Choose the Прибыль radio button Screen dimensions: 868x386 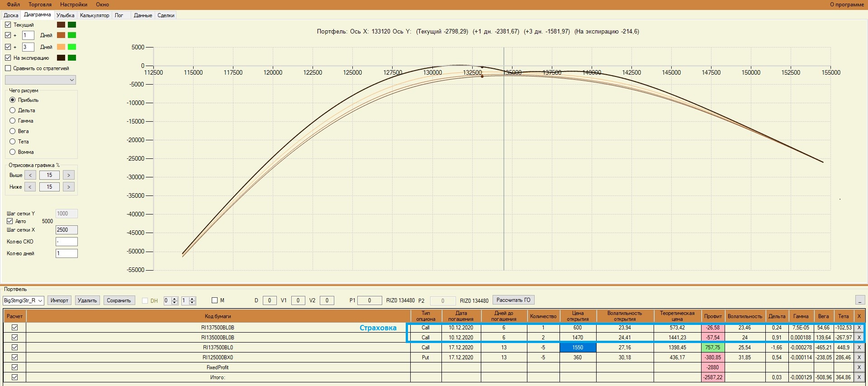tap(13, 100)
